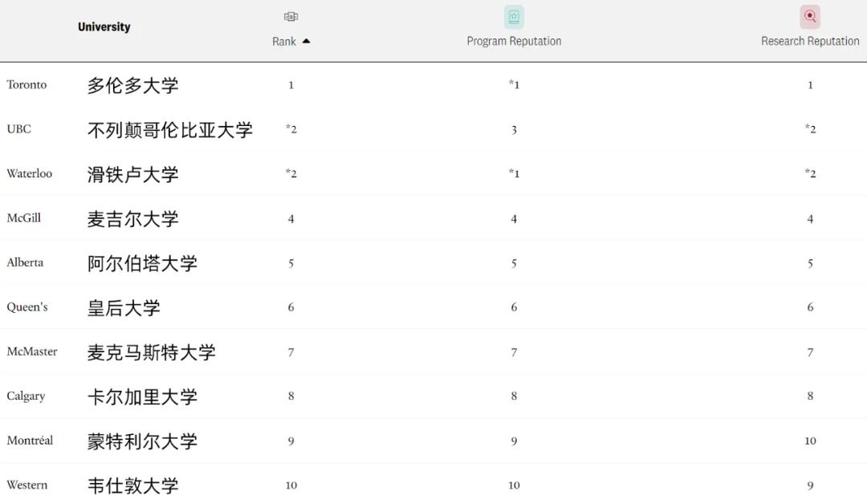Select the University column header

click(104, 26)
